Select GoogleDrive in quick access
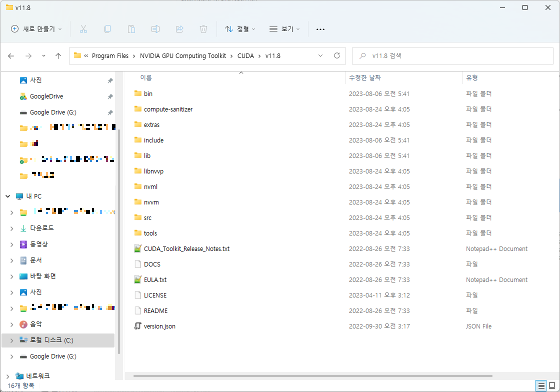560x392 pixels. [x=46, y=96]
